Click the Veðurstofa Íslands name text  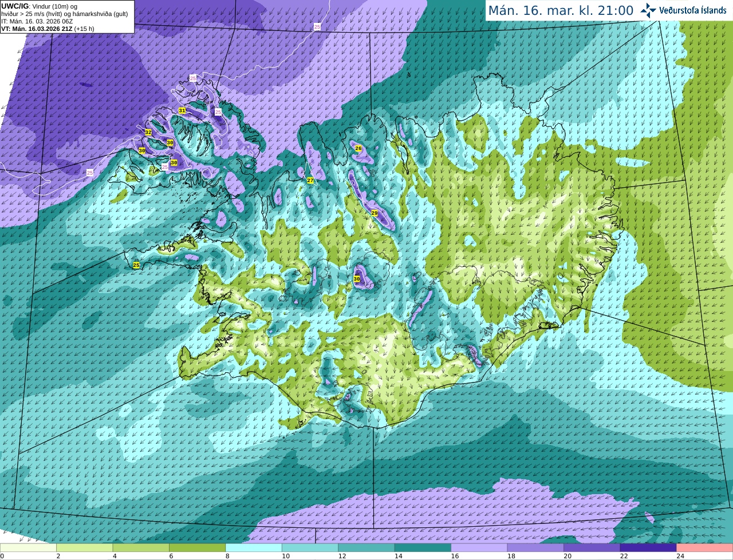693,10
